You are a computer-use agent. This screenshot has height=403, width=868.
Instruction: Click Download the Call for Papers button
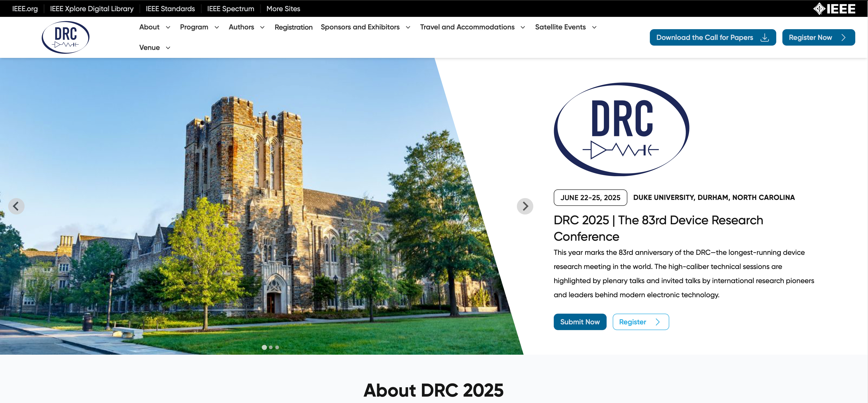713,37
